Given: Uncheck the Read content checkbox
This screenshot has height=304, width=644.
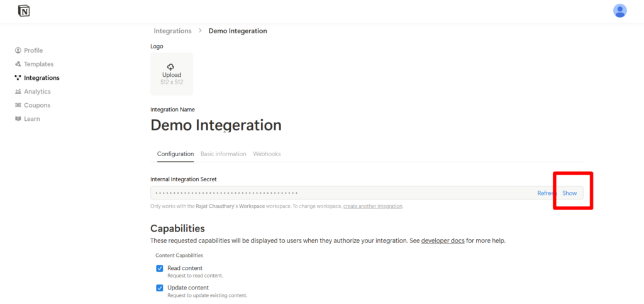Looking at the screenshot, I should pos(160,269).
